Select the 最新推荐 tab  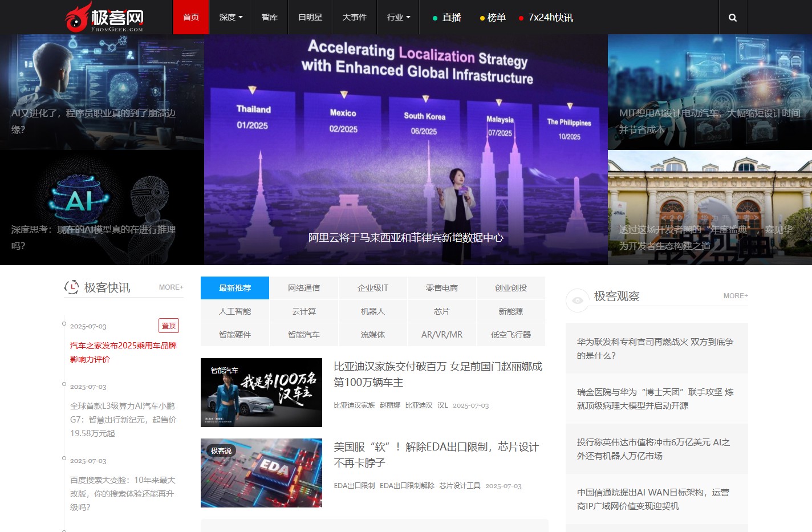click(x=235, y=288)
